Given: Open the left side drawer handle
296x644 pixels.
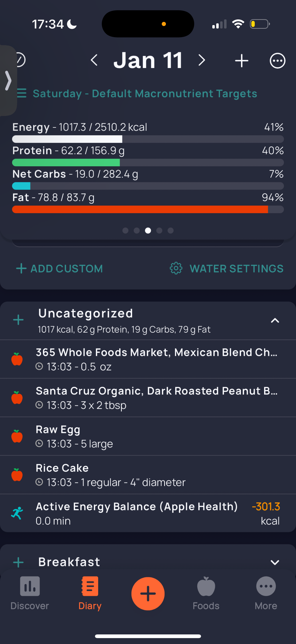Looking at the screenshot, I should click(8, 80).
